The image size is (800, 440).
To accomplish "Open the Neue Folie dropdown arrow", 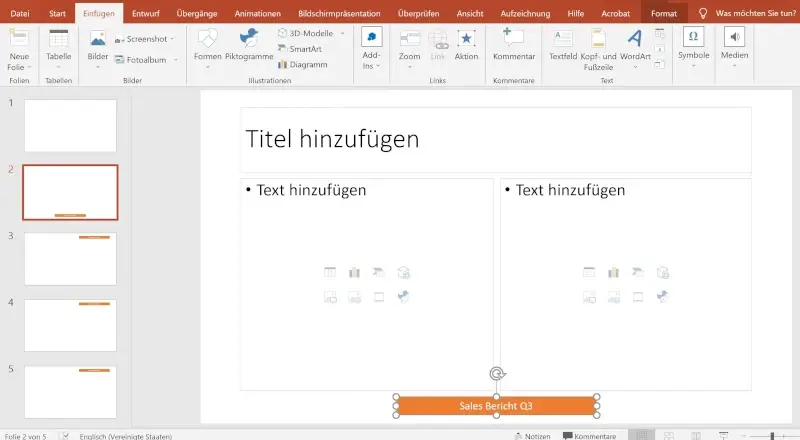I will [29, 67].
